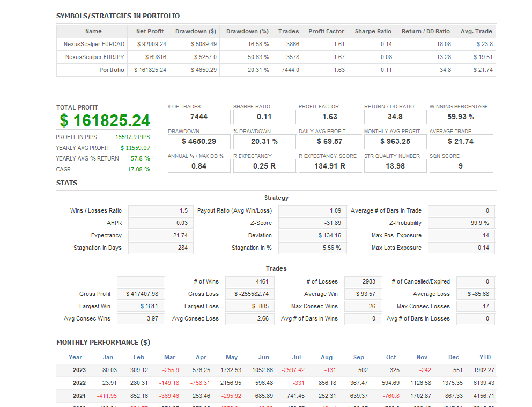This screenshot has width=532, height=407.
Task: Click the SQN Score box showing 9
Action: tap(460, 166)
